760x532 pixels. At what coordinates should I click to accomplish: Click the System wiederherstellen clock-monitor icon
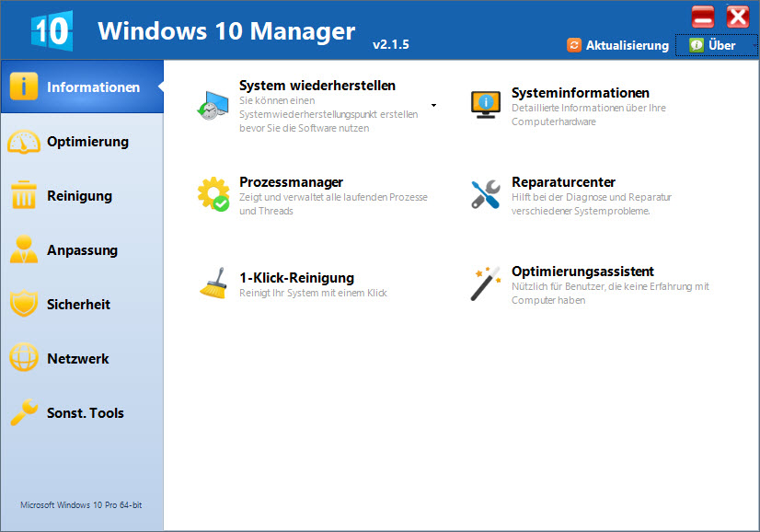click(x=213, y=105)
